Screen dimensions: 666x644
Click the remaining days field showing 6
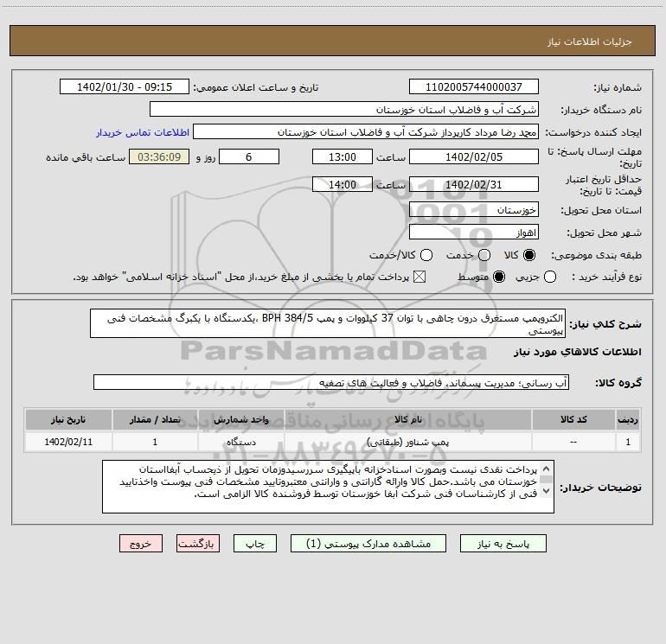point(249,156)
